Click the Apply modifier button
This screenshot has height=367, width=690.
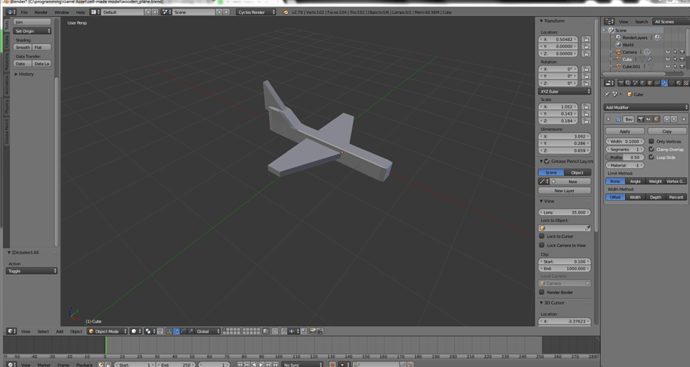pyautogui.click(x=624, y=131)
